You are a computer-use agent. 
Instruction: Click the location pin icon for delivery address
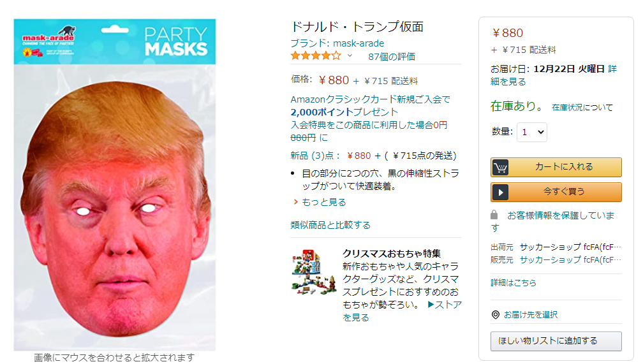pos(496,315)
